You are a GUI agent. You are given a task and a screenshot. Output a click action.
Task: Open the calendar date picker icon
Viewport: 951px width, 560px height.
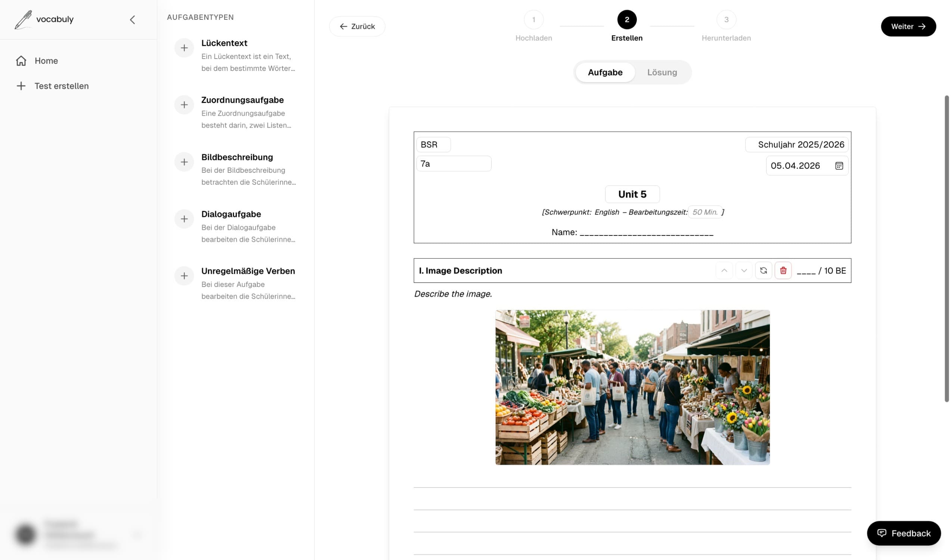point(839,166)
